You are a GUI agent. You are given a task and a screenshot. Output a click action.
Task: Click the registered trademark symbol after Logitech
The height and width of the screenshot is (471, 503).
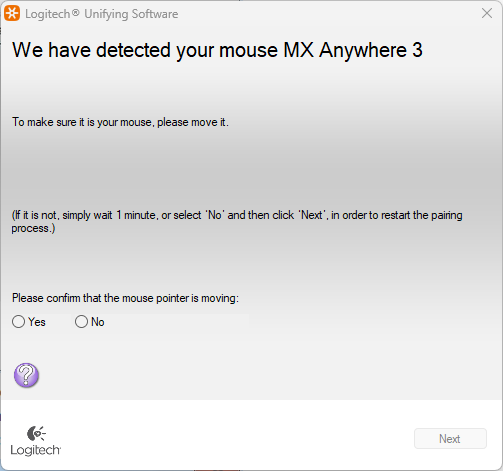click(x=76, y=13)
